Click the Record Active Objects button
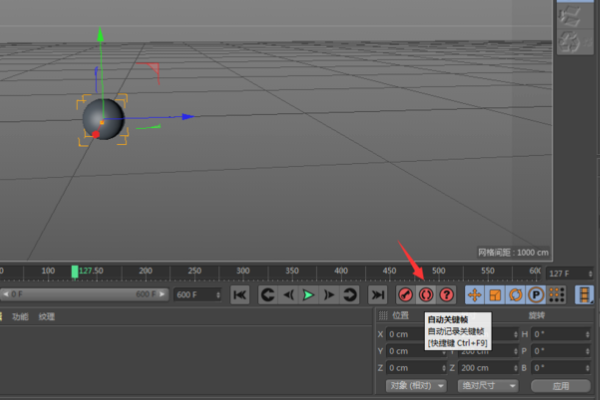Image resolution: width=600 pixels, height=400 pixels. coord(406,295)
